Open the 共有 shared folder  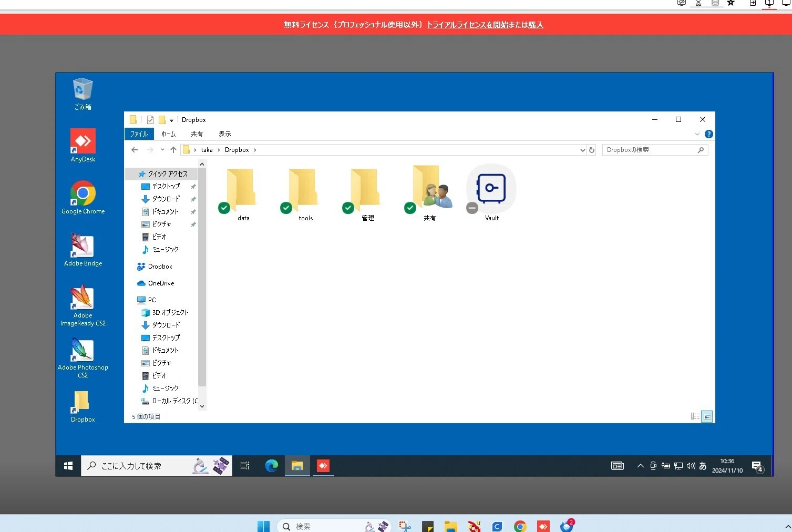coord(428,192)
